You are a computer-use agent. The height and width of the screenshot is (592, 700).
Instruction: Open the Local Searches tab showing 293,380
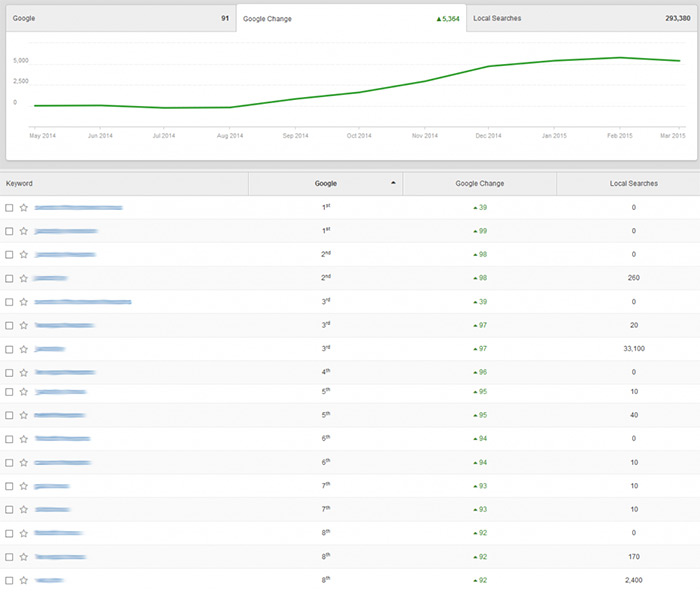point(583,18)
